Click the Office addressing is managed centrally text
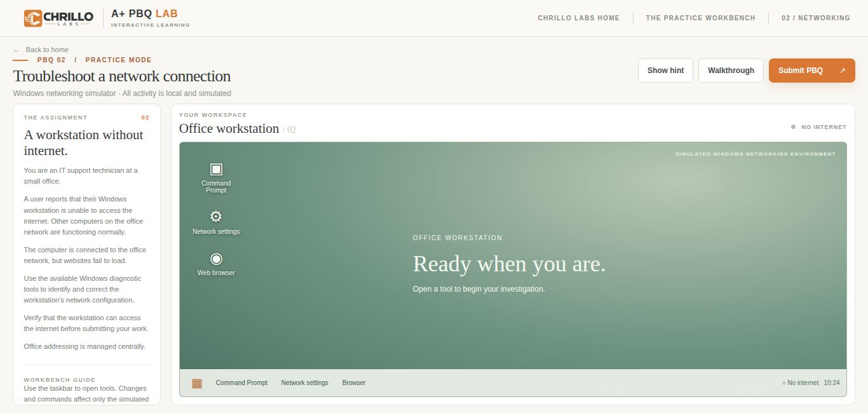 pyautogui.click(x=85, y=347)
